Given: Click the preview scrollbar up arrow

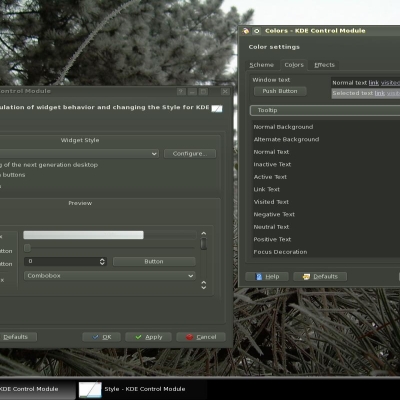Looking at the screenshot, I should pyautogui.click(x=204, y=234).
